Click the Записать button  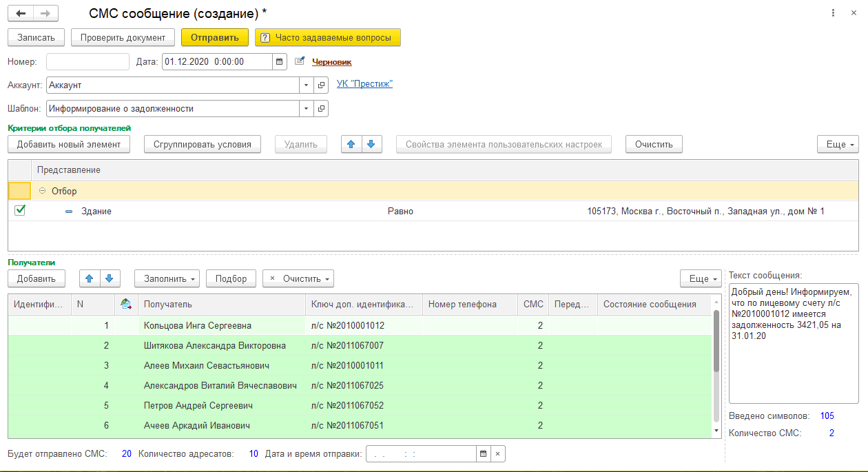[36, 37]
